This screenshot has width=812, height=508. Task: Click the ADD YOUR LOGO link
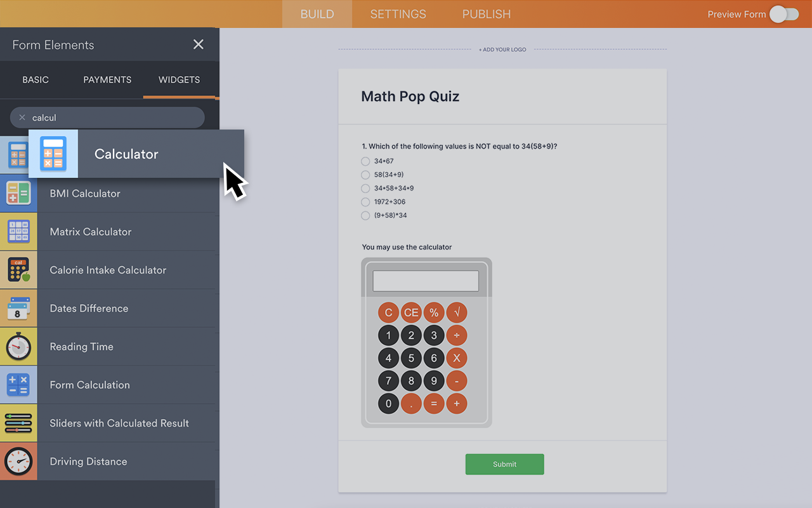point(502,49)
